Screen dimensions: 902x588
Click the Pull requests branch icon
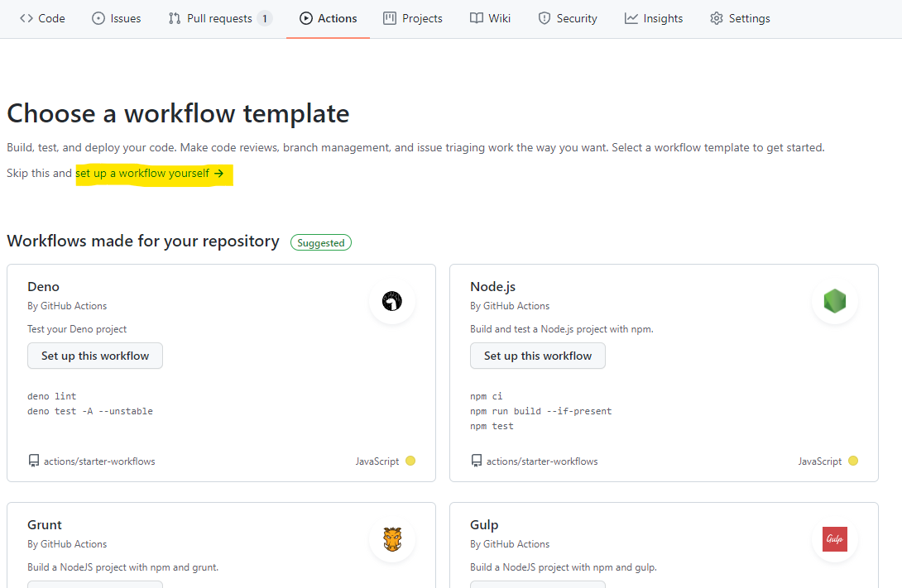click(x=175, y=18)
